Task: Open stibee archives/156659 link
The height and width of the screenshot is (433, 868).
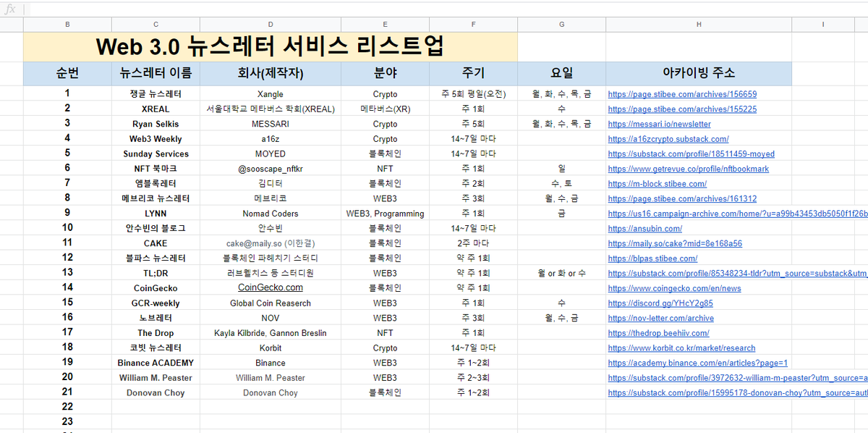Action: (682, 94)
